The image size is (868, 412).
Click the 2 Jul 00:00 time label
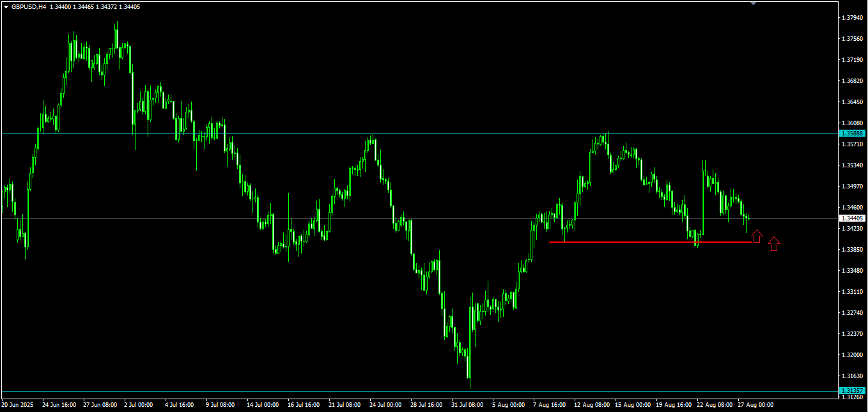(139, 405)
